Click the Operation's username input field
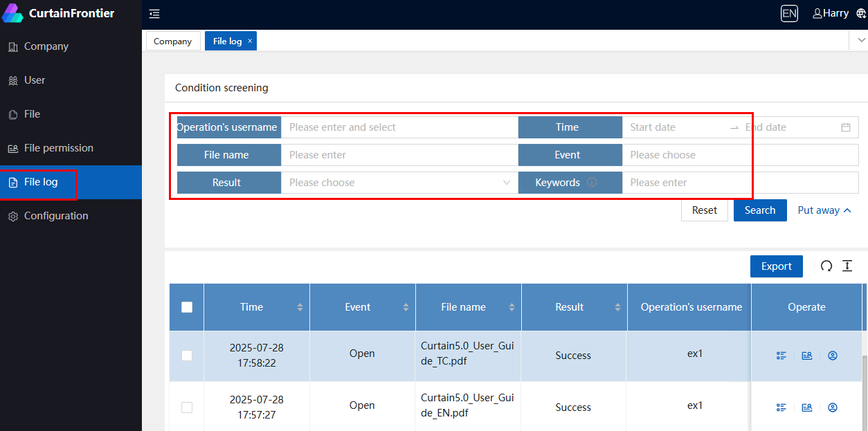Viewport: 868px width, 431px height. pyautogui.click(x=399, y=127)
